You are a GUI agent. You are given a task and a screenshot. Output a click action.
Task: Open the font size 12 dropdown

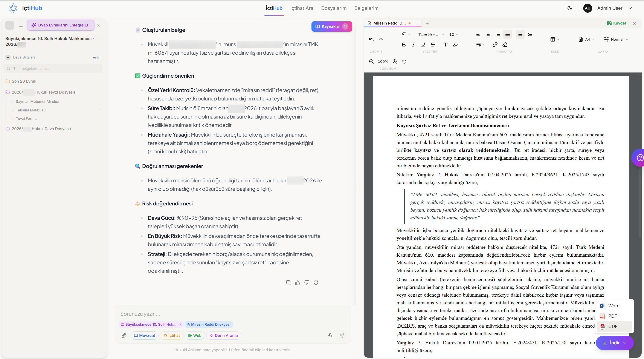(x=453, y=34)
